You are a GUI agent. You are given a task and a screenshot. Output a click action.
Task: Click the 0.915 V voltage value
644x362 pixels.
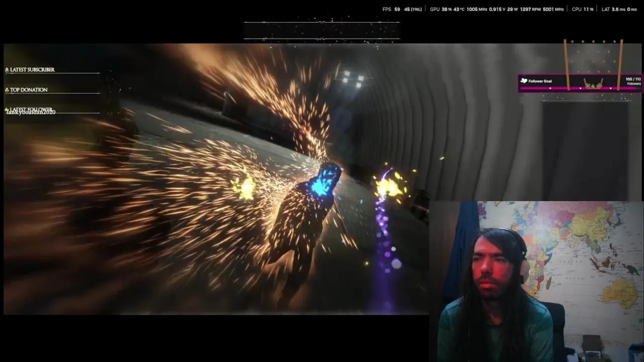497,10
